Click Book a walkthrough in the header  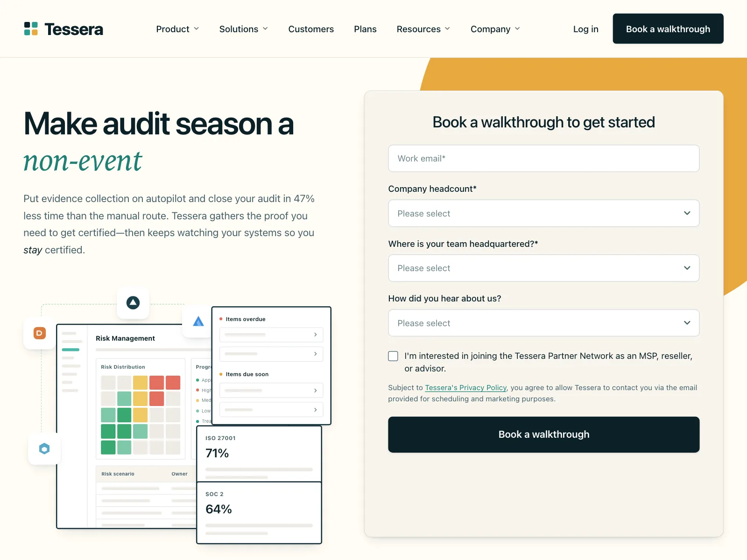(x=668, y=29)
